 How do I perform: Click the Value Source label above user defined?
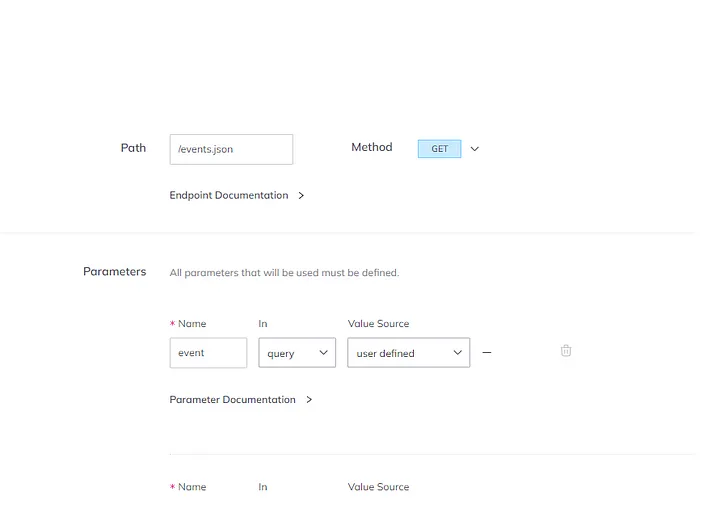click(378, 324)
